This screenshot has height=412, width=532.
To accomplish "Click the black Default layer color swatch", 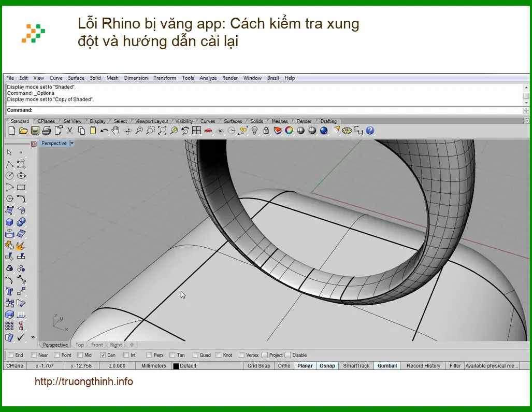I will [x=176, y=366].
